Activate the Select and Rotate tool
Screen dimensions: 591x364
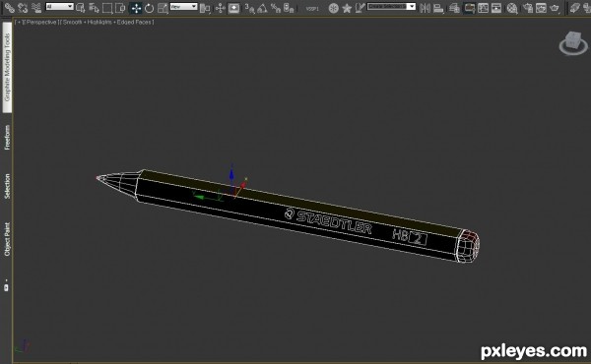click(150, 8)
